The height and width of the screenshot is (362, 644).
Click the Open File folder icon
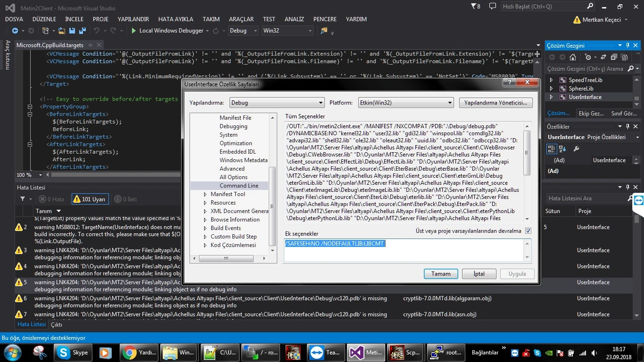point(62,31)
